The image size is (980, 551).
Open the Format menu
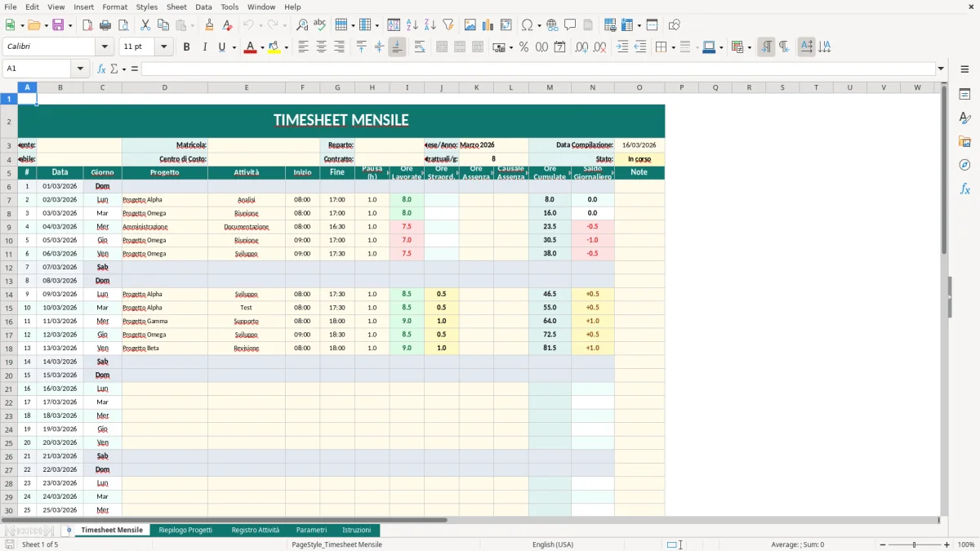pyautogui.click(x=114, y=7)
